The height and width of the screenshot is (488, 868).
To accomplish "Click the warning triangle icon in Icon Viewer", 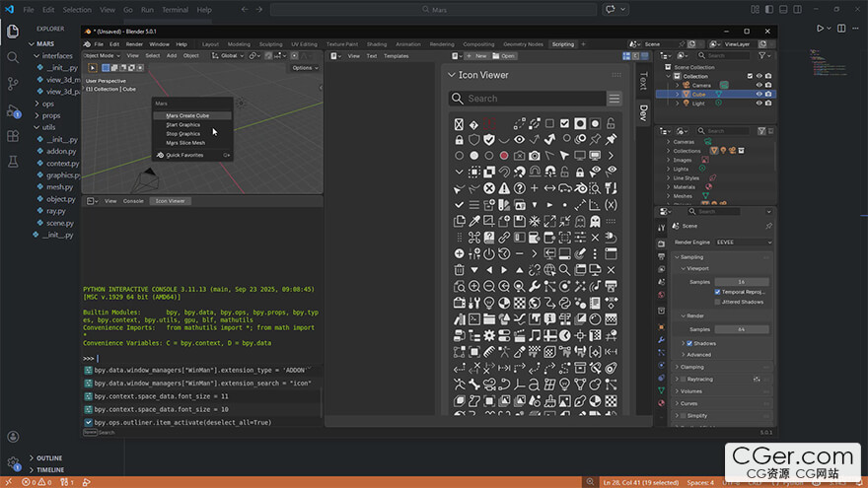I will pos(504,187).
